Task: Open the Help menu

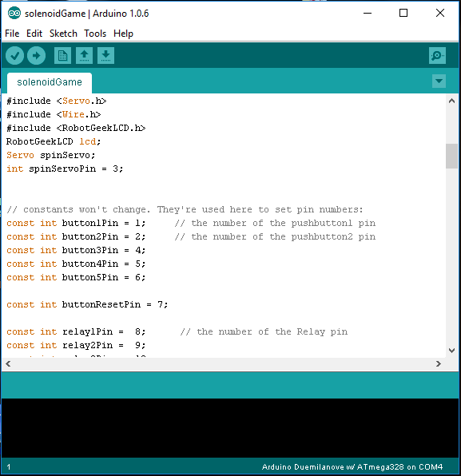Action: coord(123,34)
